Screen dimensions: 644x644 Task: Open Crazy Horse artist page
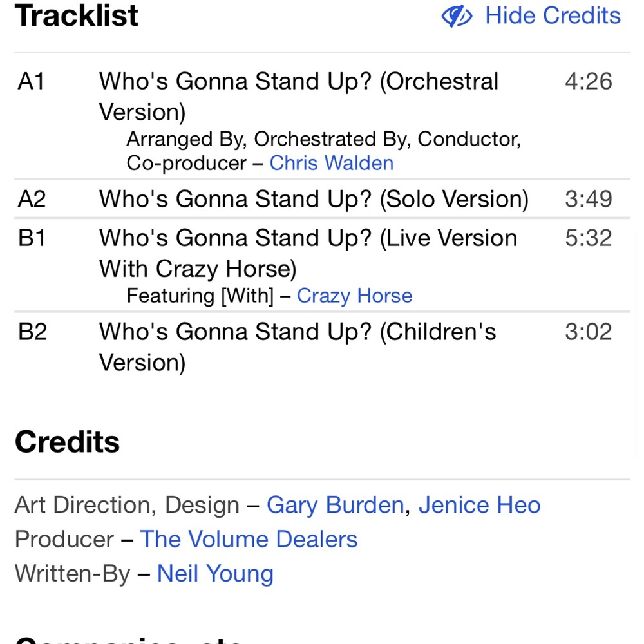pyautogui.click(x=354, y=296)
